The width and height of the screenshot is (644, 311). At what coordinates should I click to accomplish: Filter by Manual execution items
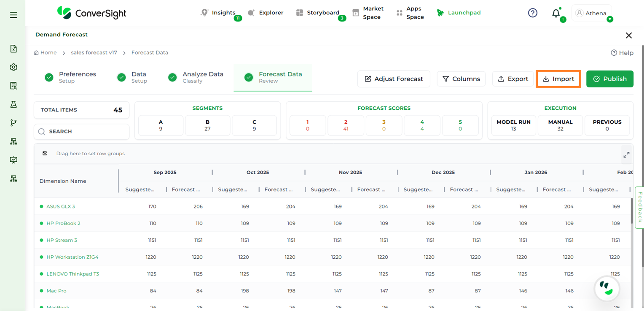(560, 125)
